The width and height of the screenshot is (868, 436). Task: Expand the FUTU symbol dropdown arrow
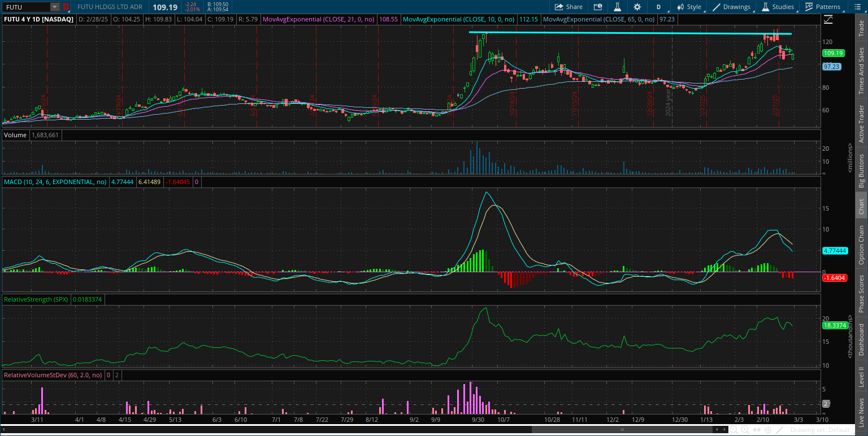tap(54, 7)
